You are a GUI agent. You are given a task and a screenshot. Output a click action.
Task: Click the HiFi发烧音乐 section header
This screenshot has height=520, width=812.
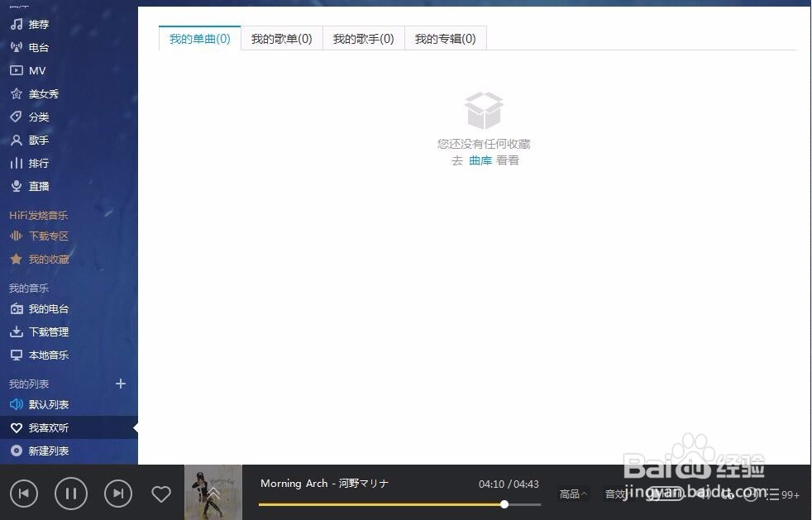click(39, 216)
